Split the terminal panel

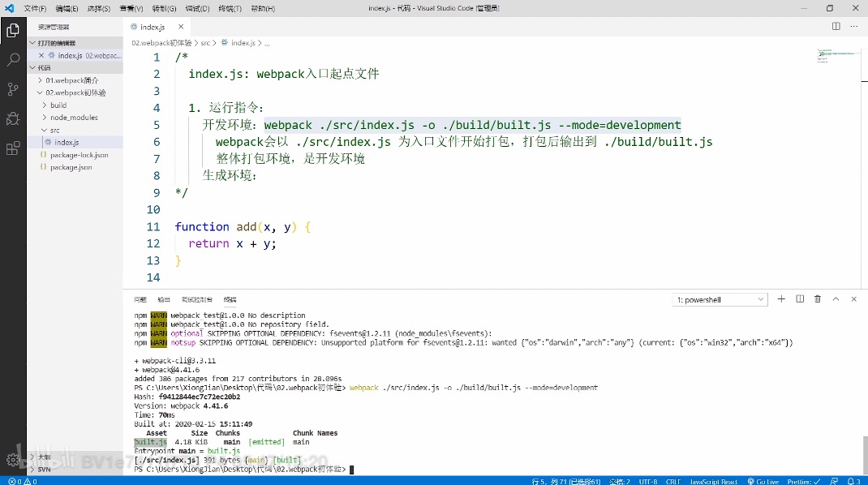[x=800, y=299]
